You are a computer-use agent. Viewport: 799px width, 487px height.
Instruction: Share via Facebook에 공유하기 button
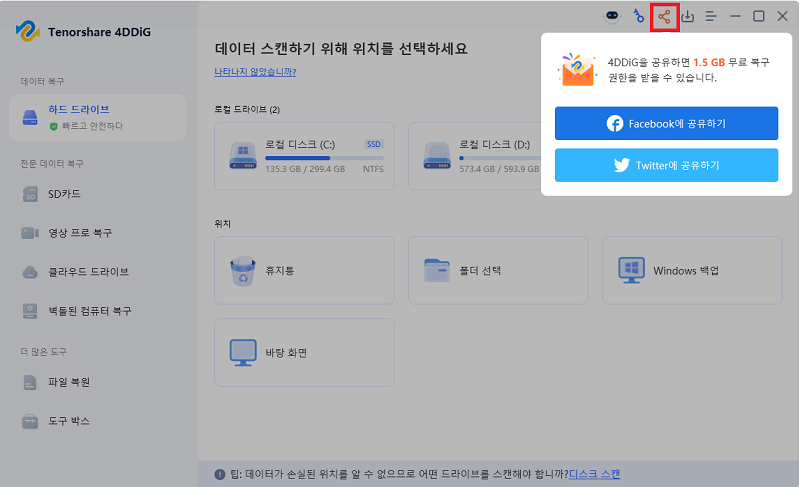pyautogui.click(x=666, y=123)
